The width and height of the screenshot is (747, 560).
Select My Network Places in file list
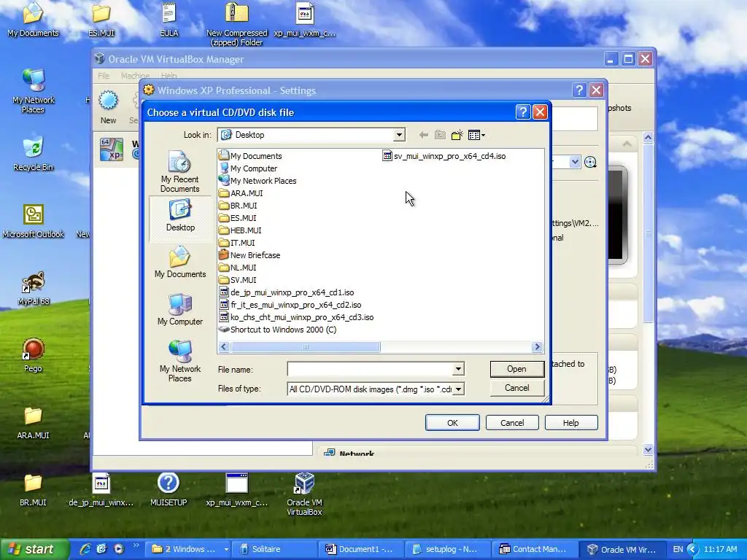(x=258, y=181)
